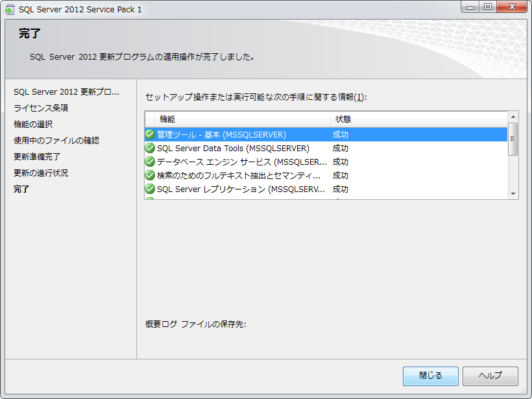Image resolution: width=532 pixels, height=399 pixels.
Task: Click green checkmark beside 検索のためのフルテキスト抽出
Action: point(150,175)
